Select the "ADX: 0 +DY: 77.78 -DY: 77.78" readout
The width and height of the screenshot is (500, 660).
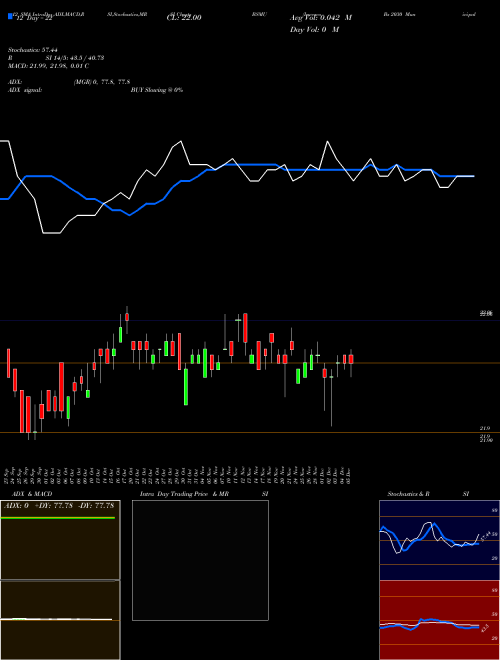(59, 505)
